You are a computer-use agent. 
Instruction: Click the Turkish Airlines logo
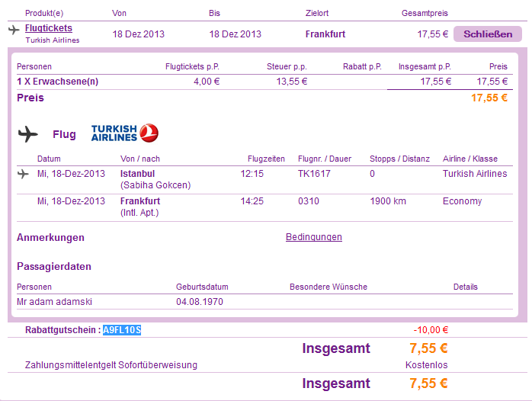pos(125,133)
